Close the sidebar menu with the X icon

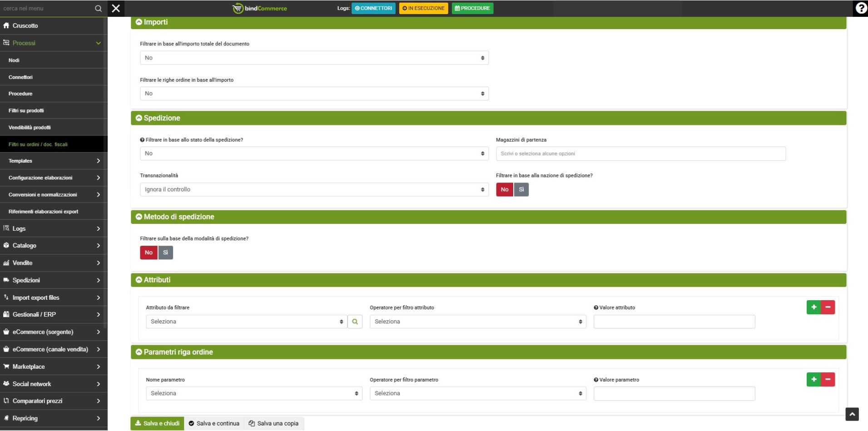pos(116,8)
